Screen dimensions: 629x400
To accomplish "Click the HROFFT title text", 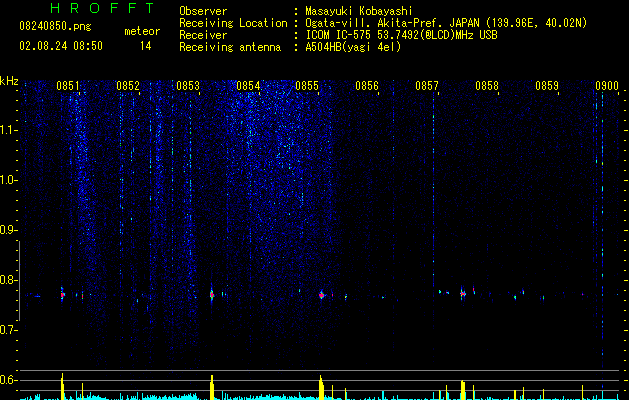I will [103, 8].
